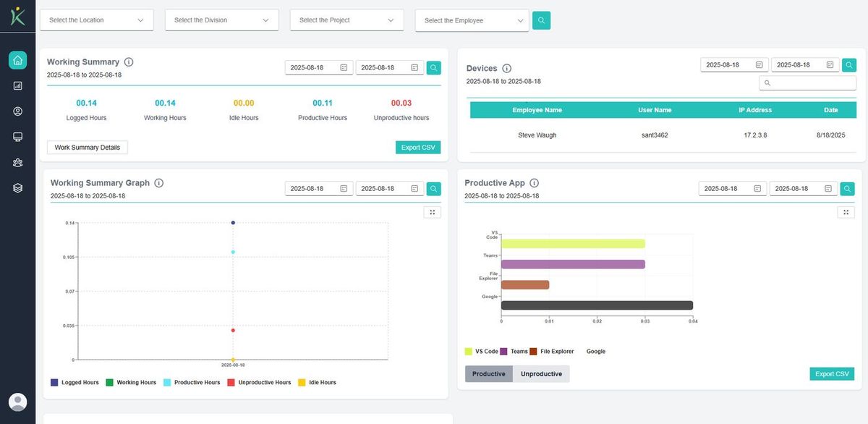The width and height of the screenshot is (868, 424).
Task: Toggle VS Code in Productive App legend
Action: pyautogui.click(x=481, y=352)
